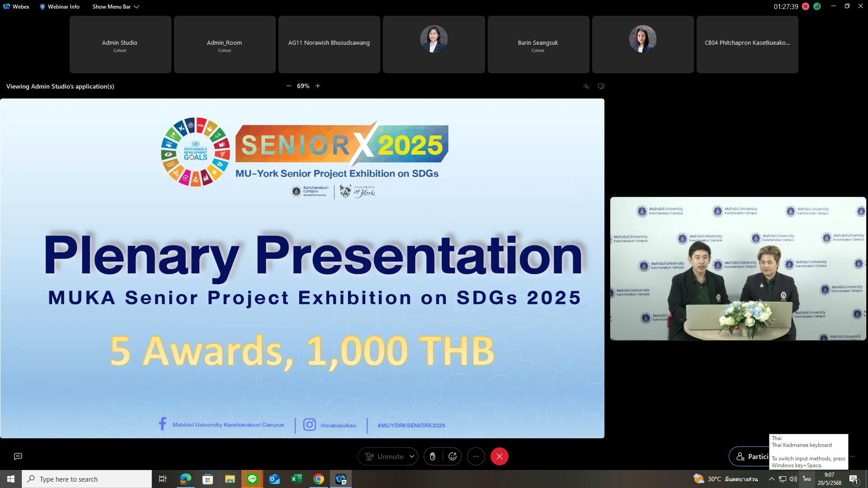Switch the Thai input language indicator

pyautogui.click(x=807, y=479)
